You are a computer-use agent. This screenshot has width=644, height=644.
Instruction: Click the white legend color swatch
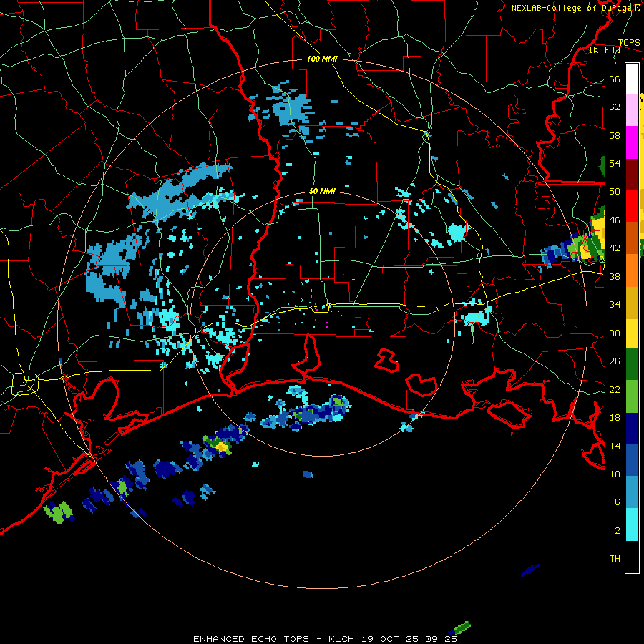point(632,79)
